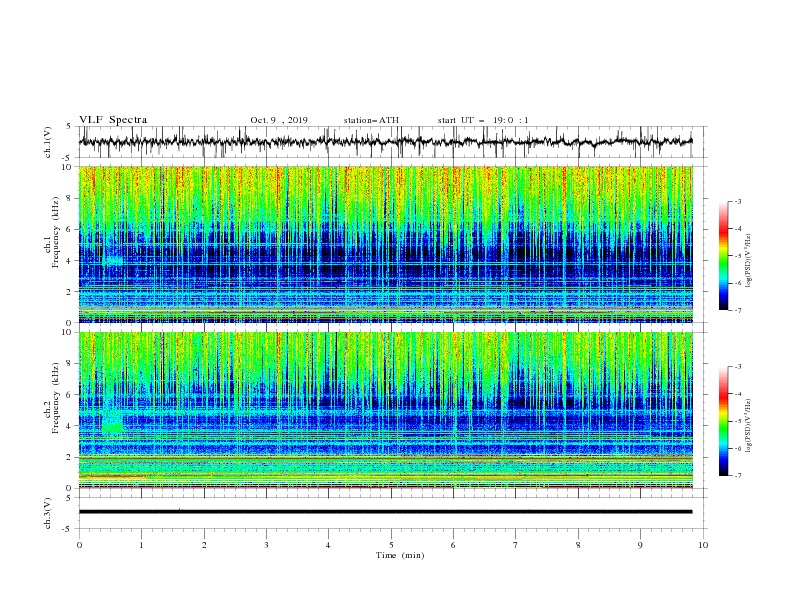Select the date text 'Oct. 9 , 2019'
This screenshot has width=792, height=612.
point(279,120)
